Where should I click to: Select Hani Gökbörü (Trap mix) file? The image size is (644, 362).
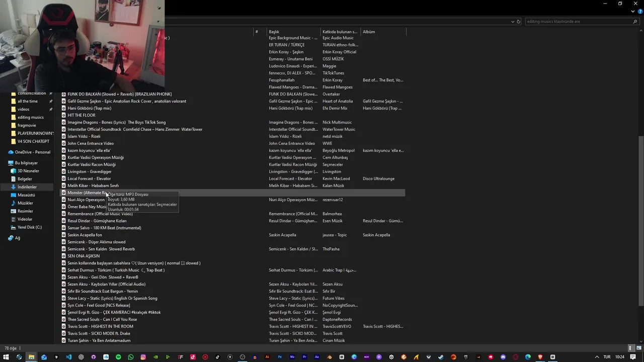[90, 108]
